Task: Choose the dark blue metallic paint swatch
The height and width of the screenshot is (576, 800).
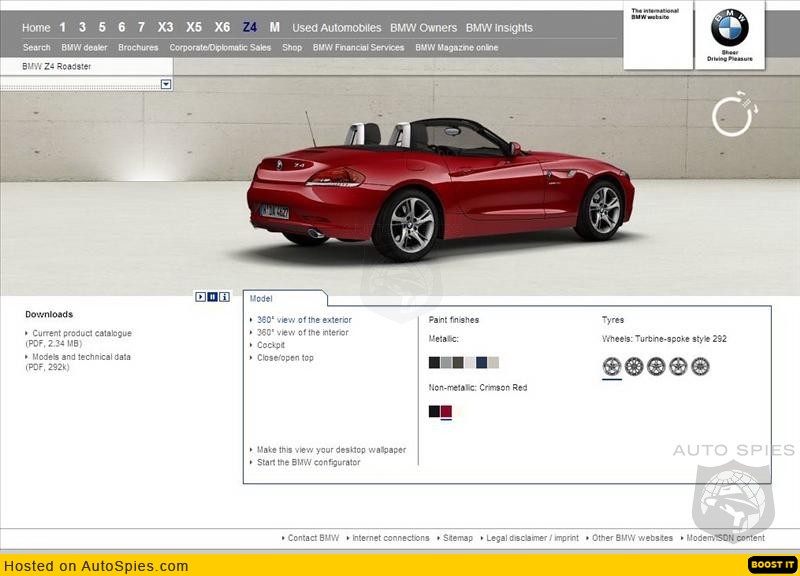Action: [x=482, y=363]
